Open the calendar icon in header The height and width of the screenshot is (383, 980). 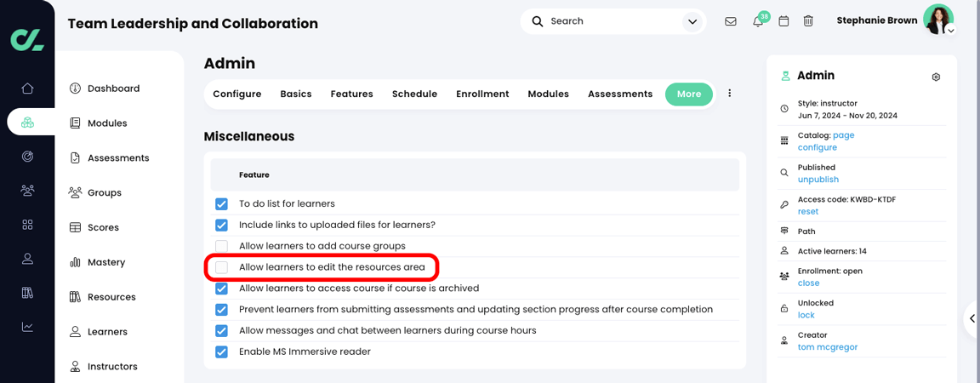783,21
